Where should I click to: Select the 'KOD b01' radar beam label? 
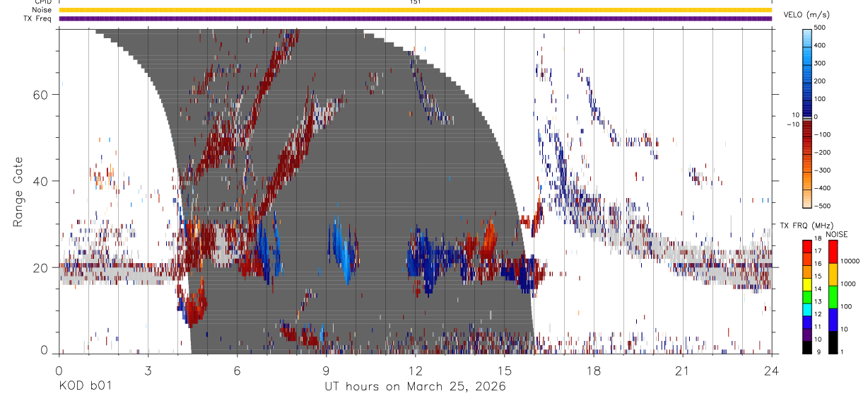coord(85,386)
